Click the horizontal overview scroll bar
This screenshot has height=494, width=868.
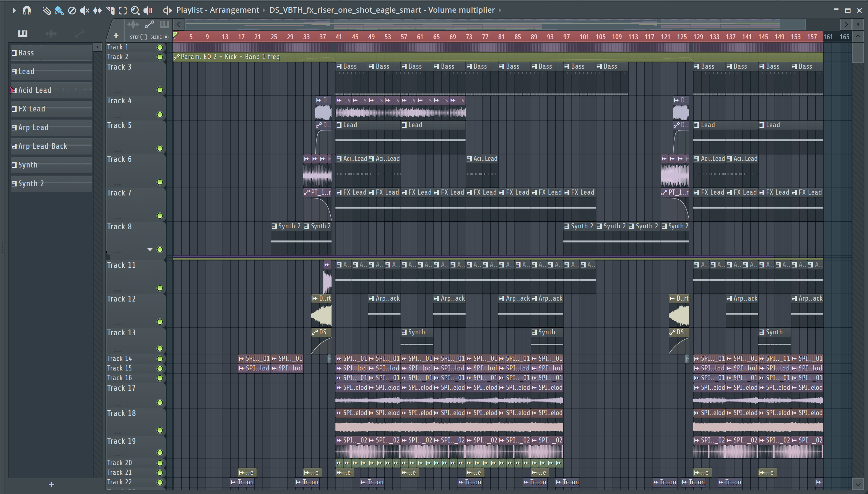(x=495, y=24)
